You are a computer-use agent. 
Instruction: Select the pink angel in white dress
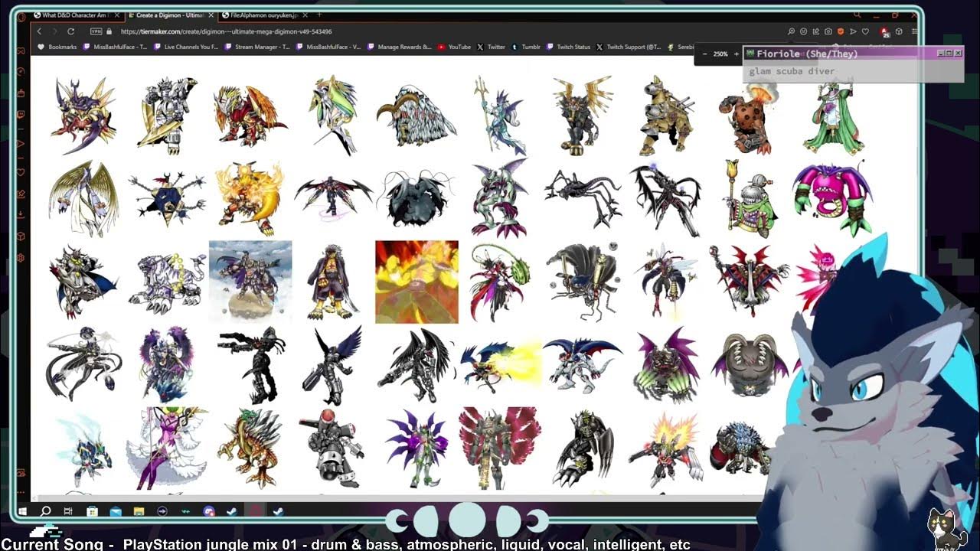click(x=168, y=448)
